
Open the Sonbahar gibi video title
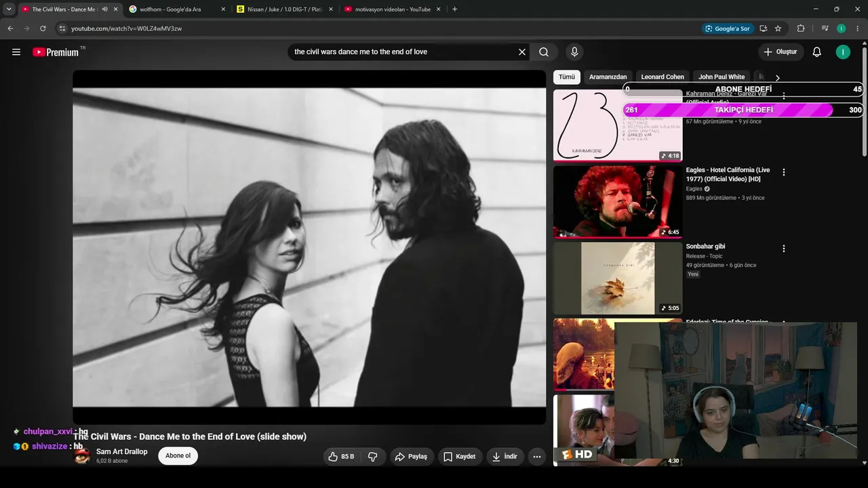705,247
